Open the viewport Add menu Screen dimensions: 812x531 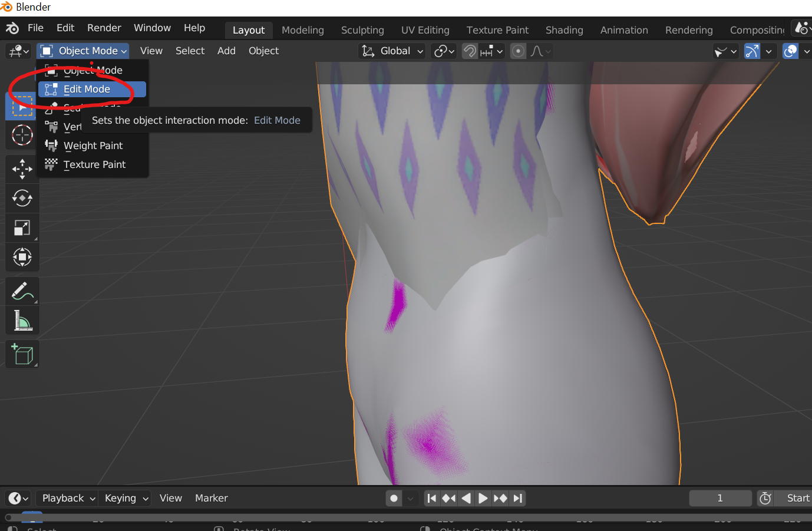[226, 51]
